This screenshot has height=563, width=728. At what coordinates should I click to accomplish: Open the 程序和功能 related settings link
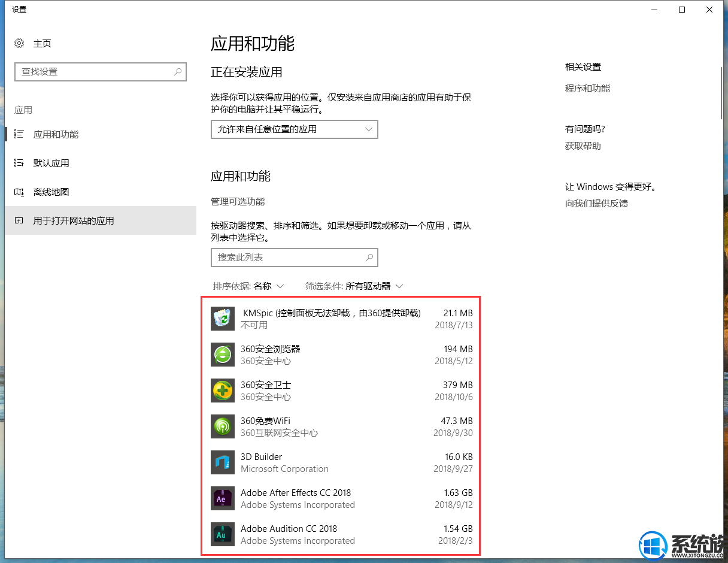587,88
